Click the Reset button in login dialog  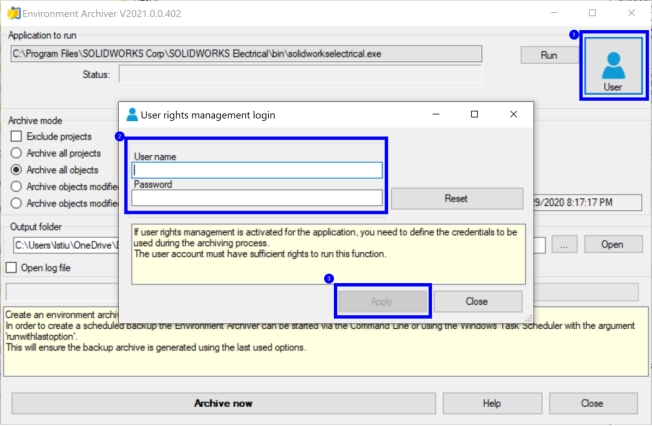pyautogui.click(x=457, y=198)
